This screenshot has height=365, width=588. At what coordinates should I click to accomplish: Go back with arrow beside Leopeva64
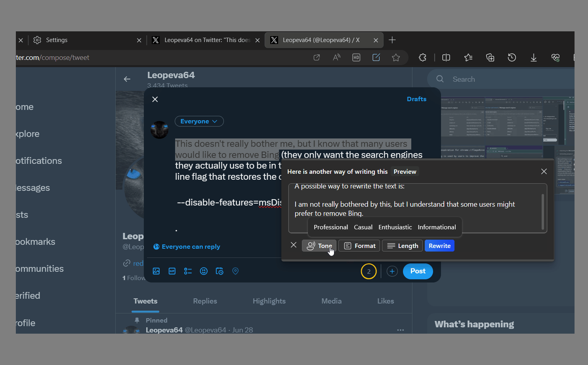127,79
